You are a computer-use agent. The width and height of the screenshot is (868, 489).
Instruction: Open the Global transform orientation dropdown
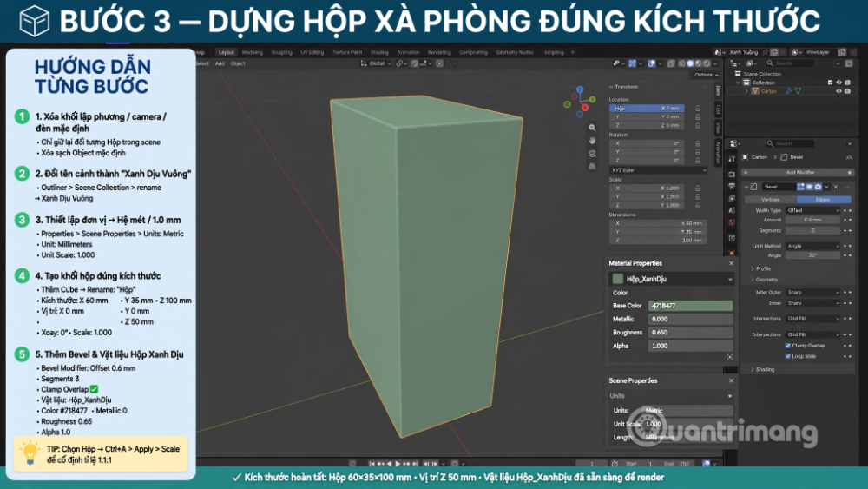click(x=376, y=63)
